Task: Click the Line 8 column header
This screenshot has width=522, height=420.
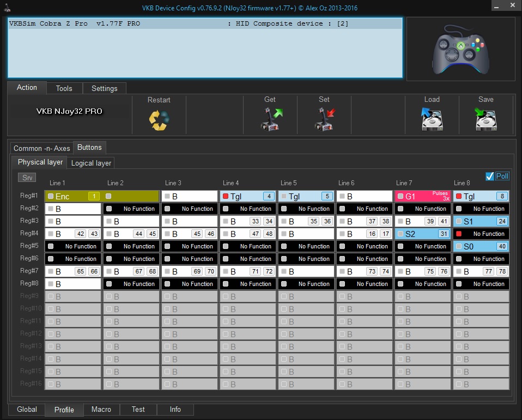Action: pos(462,183)
